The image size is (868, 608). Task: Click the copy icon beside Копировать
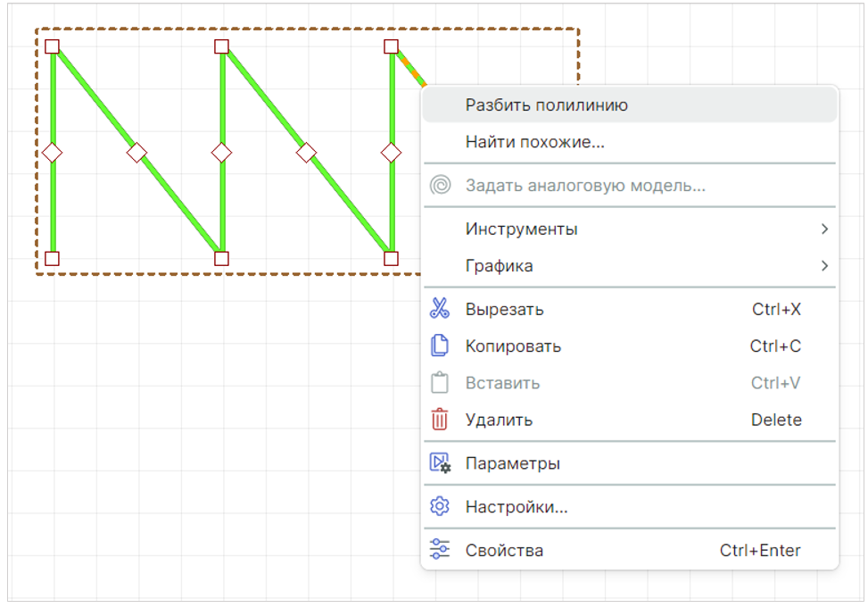point(439,346)
